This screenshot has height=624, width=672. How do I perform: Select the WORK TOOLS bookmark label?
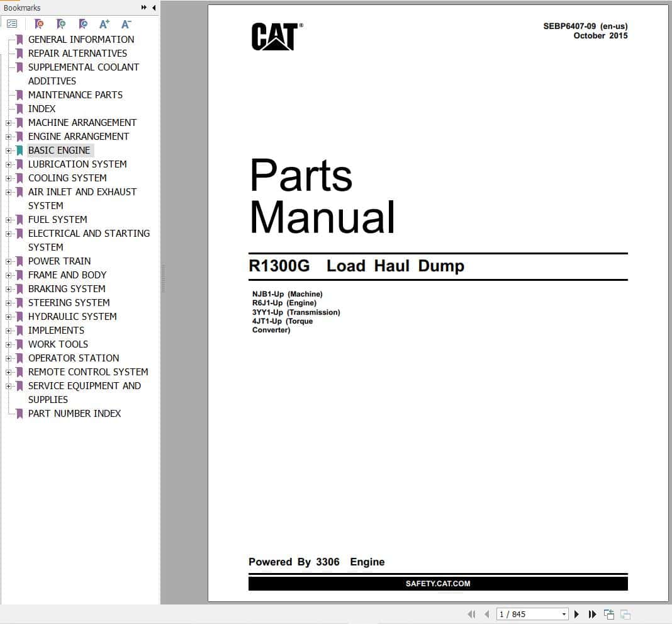59,344
